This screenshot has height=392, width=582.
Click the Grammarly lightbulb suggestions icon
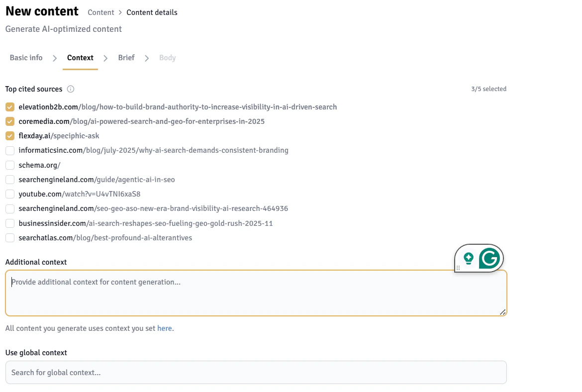click(469, 258)
